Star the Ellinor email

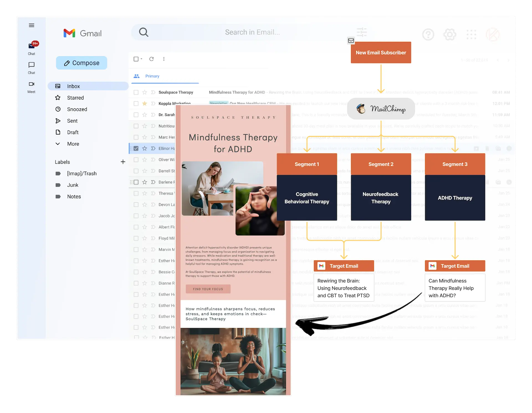pos(145,148)
